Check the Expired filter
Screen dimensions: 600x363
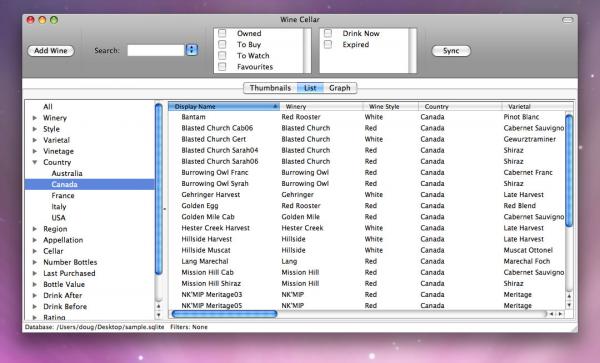[x=328, y=44]
